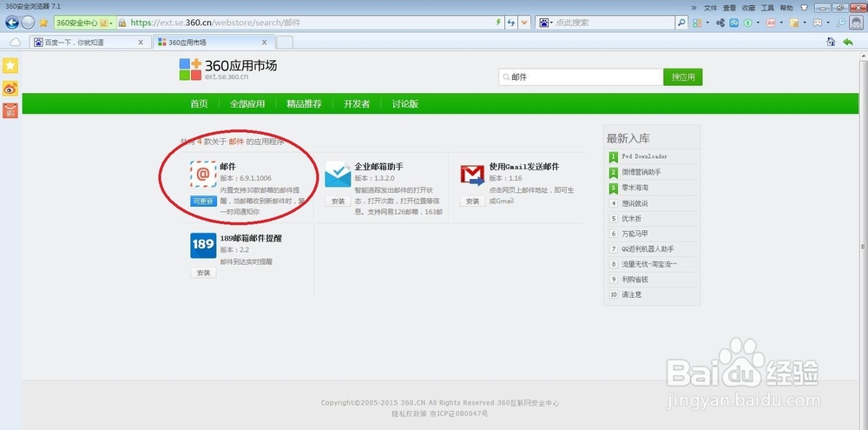Image resolution: width=868 pixels, height=430 pixels.
Task: Click the green undo-close arrow icon
Action: click(847, 42)
